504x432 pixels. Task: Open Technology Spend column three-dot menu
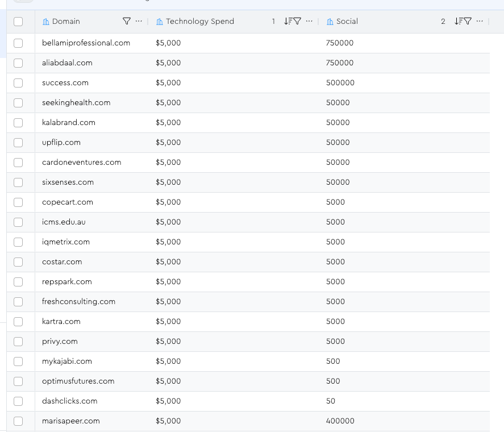coord(309,22)
